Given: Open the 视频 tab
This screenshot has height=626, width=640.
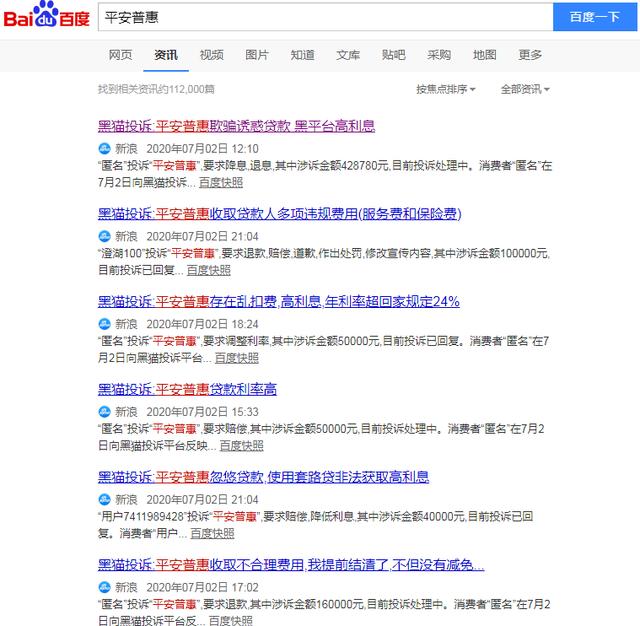Looking at the screenshot, I should click(x=211, y=55).
